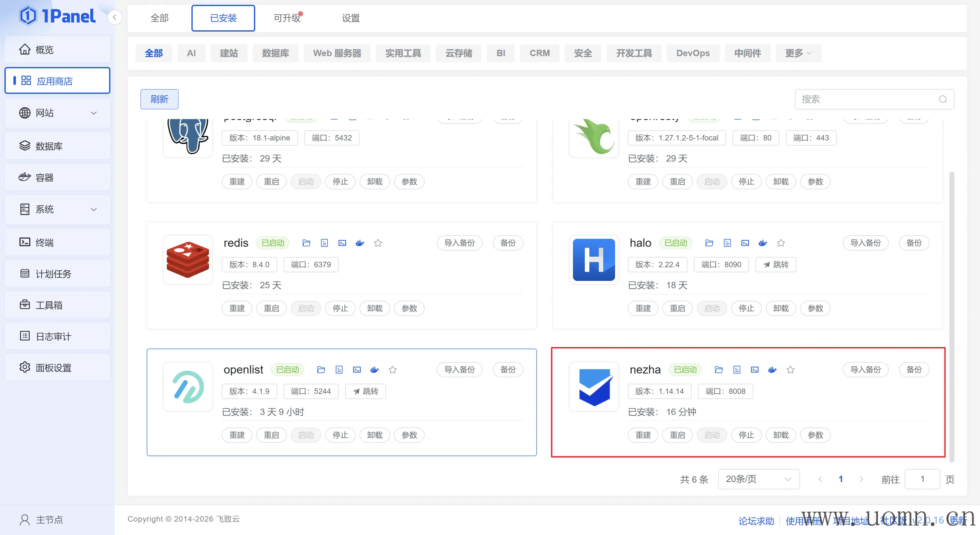The height and width of the screenshot is (535, 980).
Task: Click the vertical scrollbar of app list
Action: 952,316
